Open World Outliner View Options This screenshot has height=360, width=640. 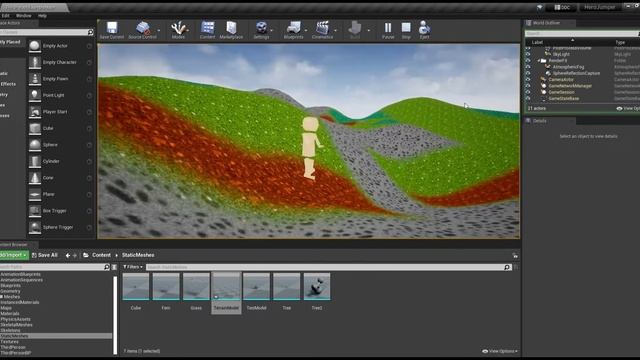pyautogui.click(x=628, y=109)
